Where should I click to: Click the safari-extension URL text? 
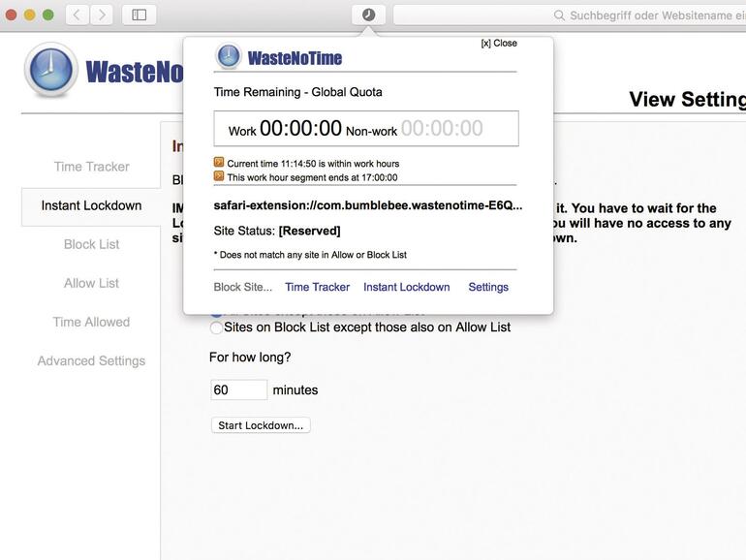[368, 205]
